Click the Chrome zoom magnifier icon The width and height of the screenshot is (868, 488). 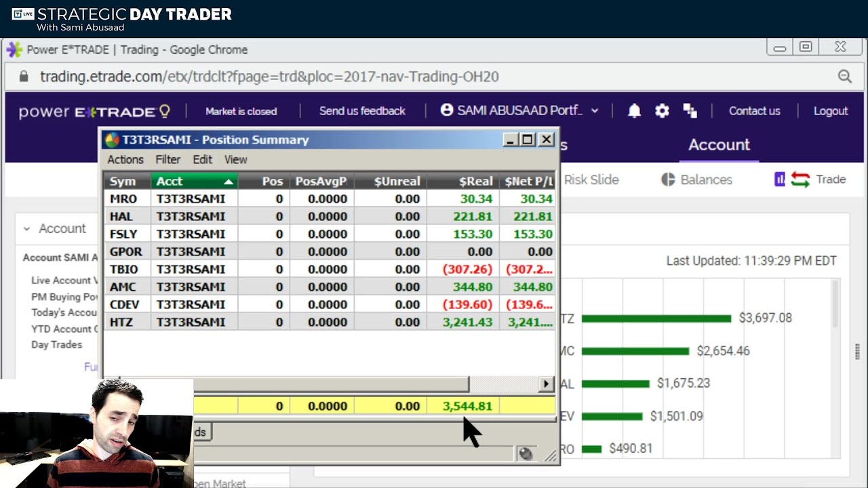tap(844, 77)
